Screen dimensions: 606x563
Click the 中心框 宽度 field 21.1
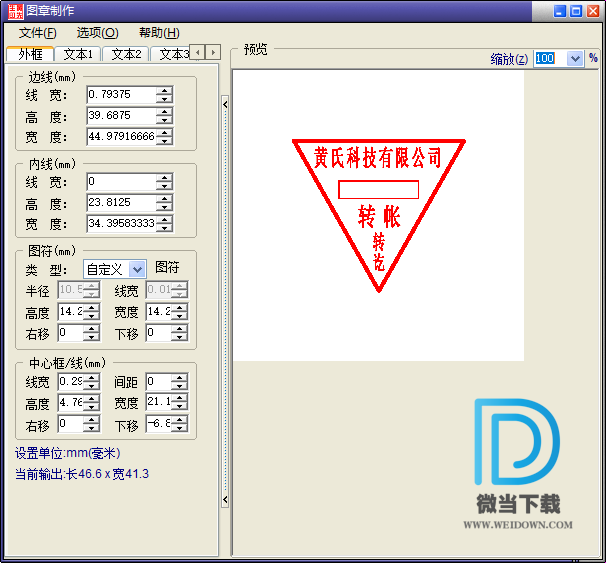[x=159, y=403]
